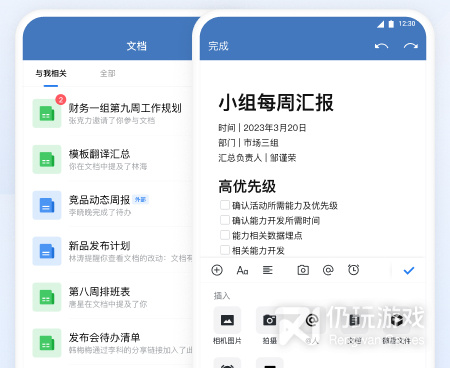
Task: Select the line 汇总负责人 | 邹谨荣
Action: tap(257, 158)
